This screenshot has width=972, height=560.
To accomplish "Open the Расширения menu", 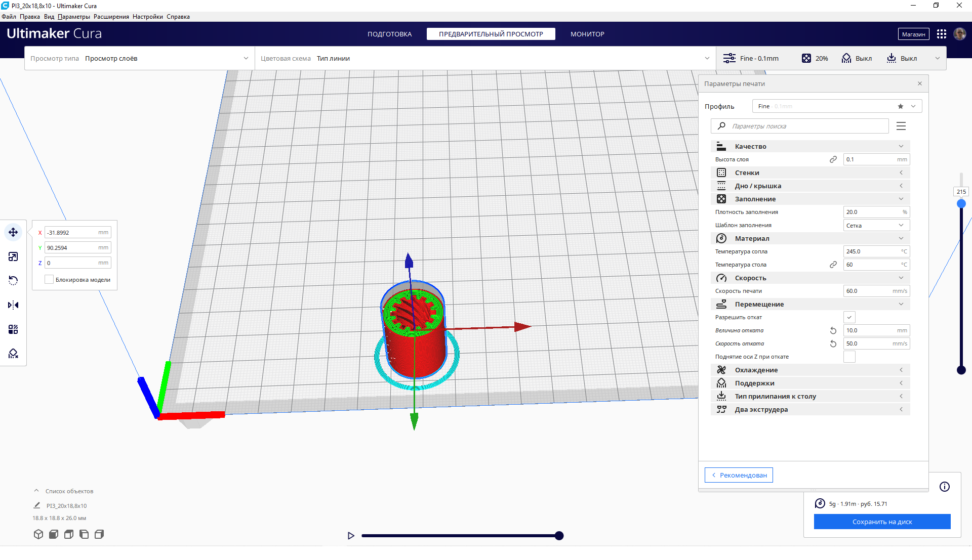I will pos(111,17).
